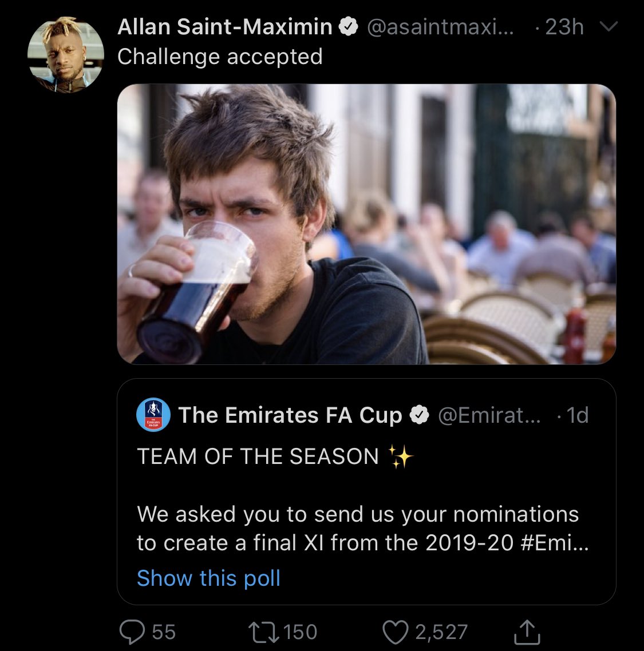Click the @Emirat... handle in quoted tweet

(488, 416)
